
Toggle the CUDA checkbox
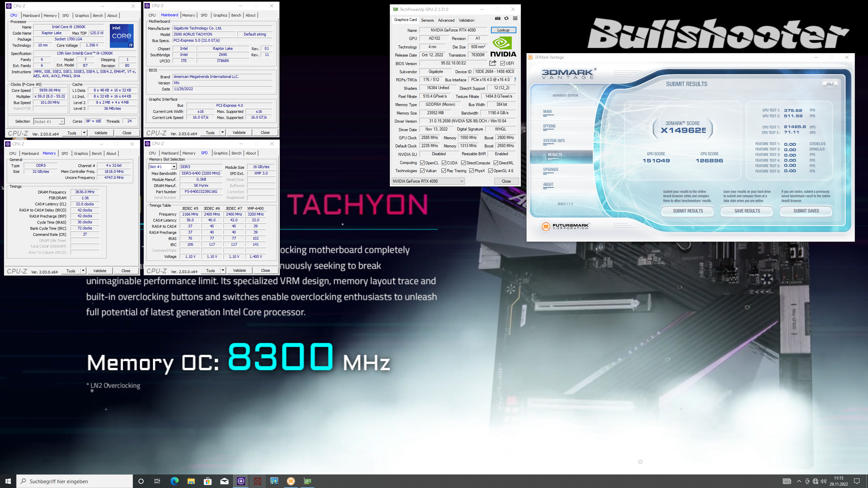click(444, 163)
